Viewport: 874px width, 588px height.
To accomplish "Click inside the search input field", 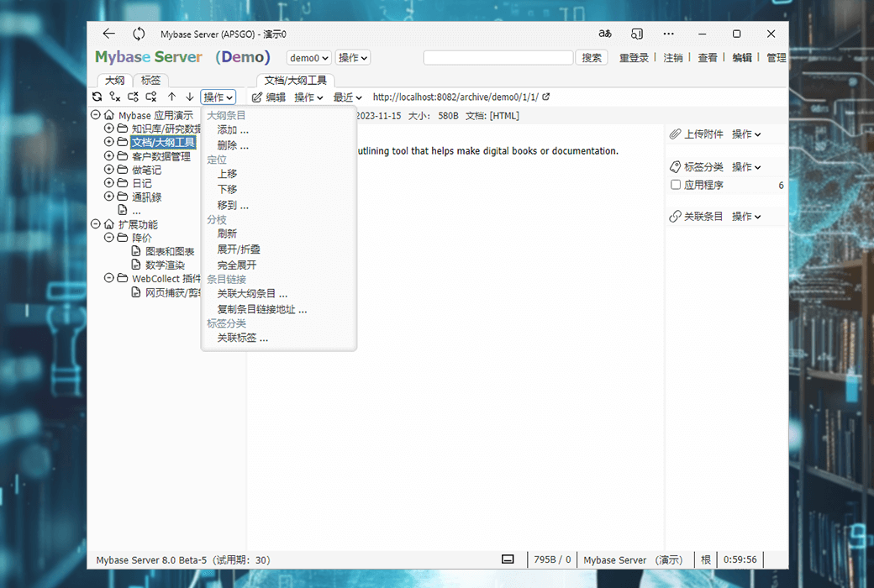I will tap(498, 57).
